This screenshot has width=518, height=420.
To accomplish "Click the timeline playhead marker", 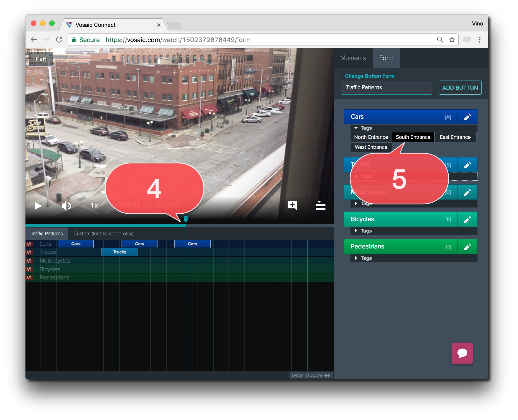I will coord(186,219).
